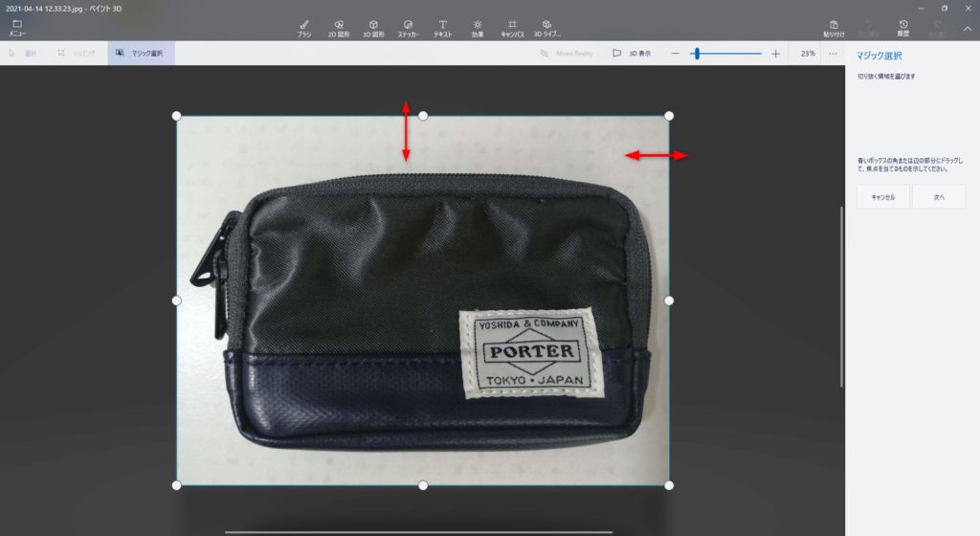Open the 3D 図形 shapes tool
This screenshot has width=980, height=536.
pyautogui.click(x=374, y=29)
